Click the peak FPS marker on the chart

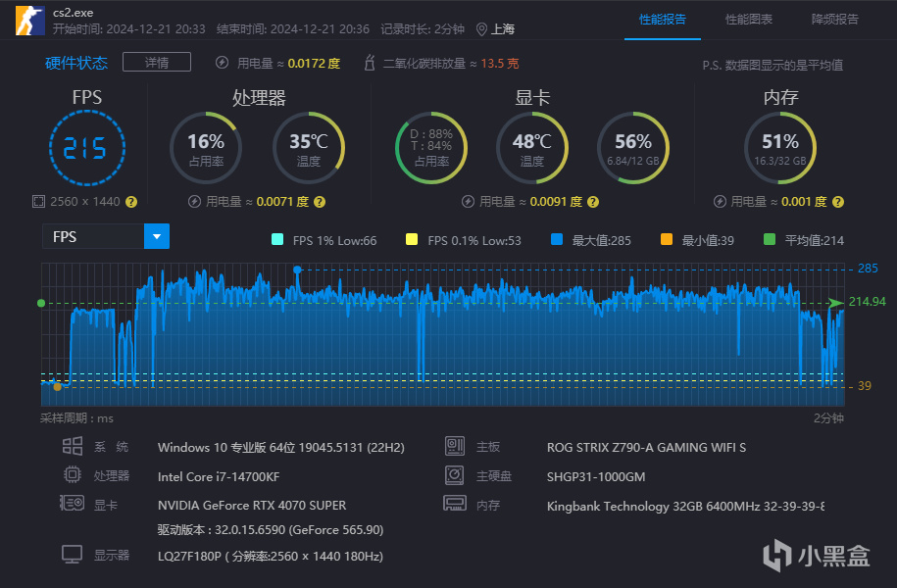pos(297,269)
